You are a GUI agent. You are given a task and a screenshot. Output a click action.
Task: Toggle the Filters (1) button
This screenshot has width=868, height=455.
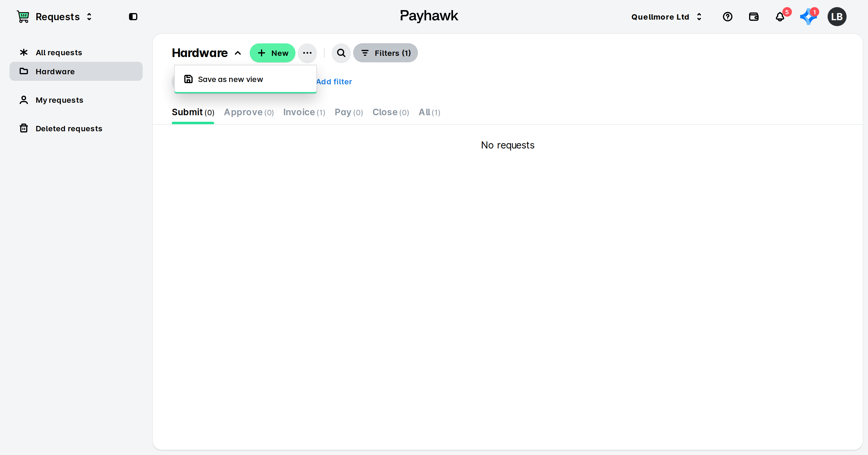tap(385, 53)
